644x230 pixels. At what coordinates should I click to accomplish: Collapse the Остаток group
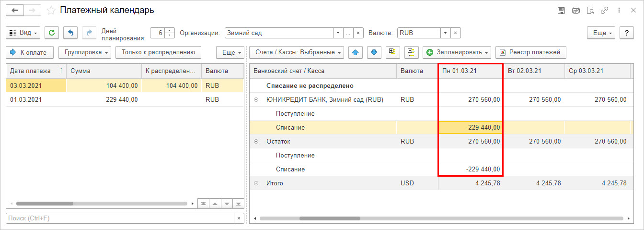256,142
